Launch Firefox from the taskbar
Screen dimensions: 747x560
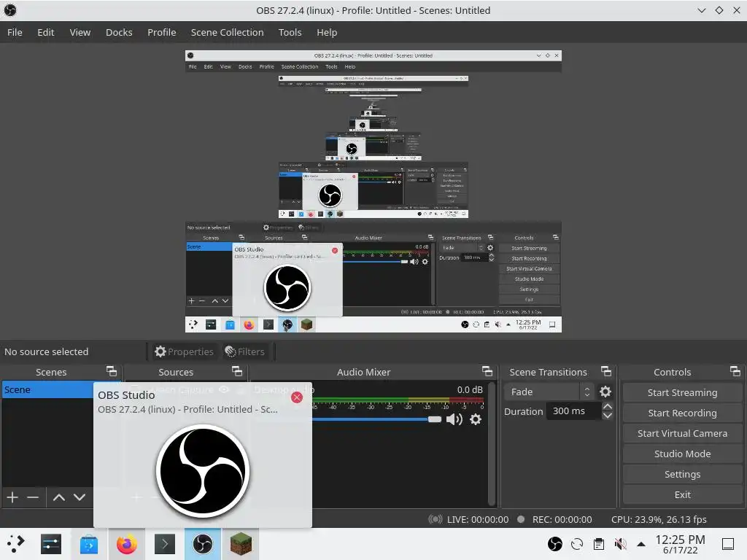127,544
